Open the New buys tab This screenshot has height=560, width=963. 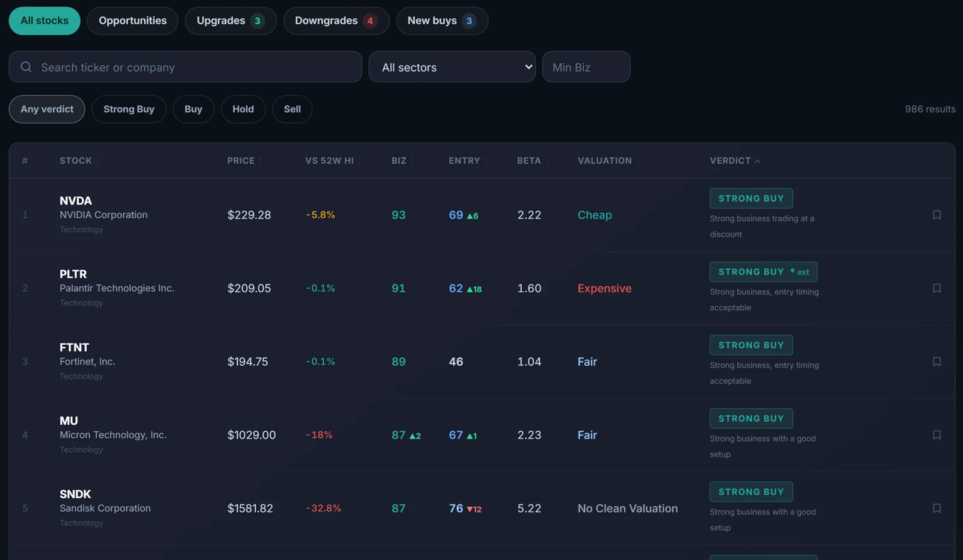coord(442,20)
